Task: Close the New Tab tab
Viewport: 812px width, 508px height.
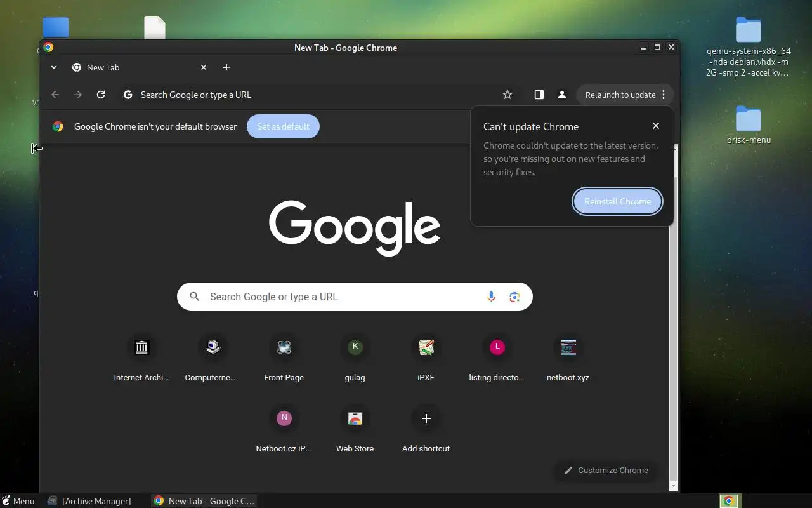Action: [204, 67]
